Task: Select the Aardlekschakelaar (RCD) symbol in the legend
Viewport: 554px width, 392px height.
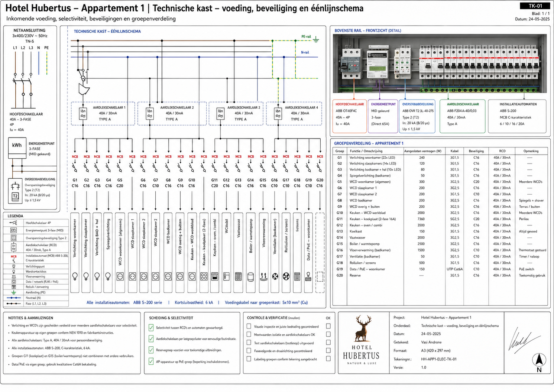Action: [14, 247]
